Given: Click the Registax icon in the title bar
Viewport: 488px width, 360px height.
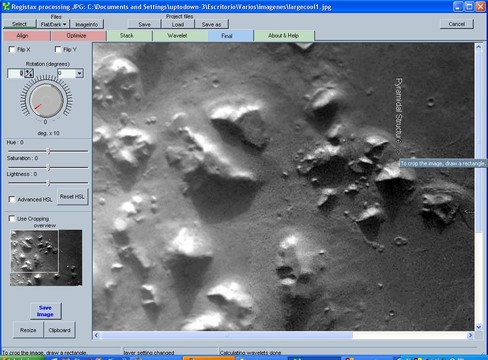Looking at the screenshot, I should 6,6.
